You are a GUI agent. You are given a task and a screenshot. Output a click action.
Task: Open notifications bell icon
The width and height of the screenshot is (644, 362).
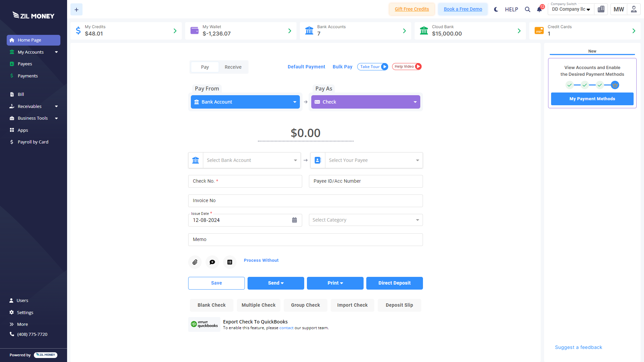click(539, 9)
